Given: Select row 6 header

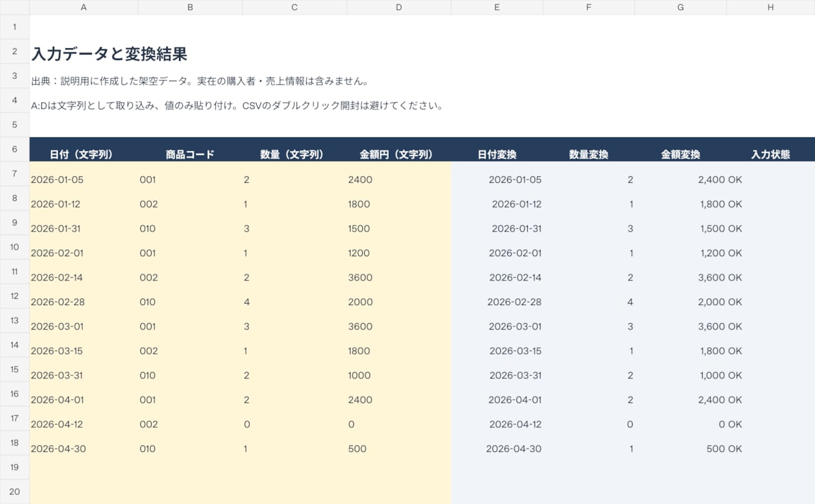Looking at the screenshot, I should 15,150.
